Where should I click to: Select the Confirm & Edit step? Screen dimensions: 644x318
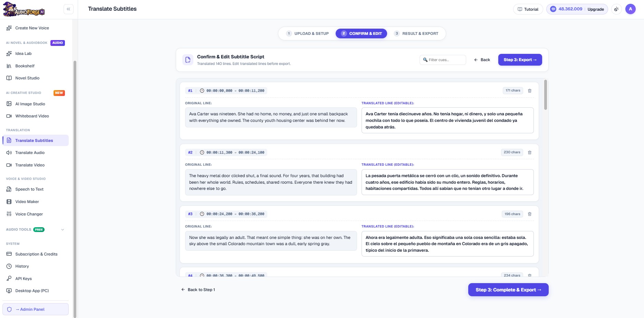361,33
